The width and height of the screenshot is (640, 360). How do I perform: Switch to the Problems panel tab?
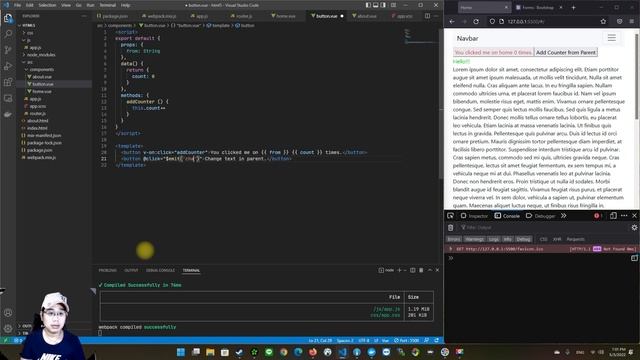107,270
